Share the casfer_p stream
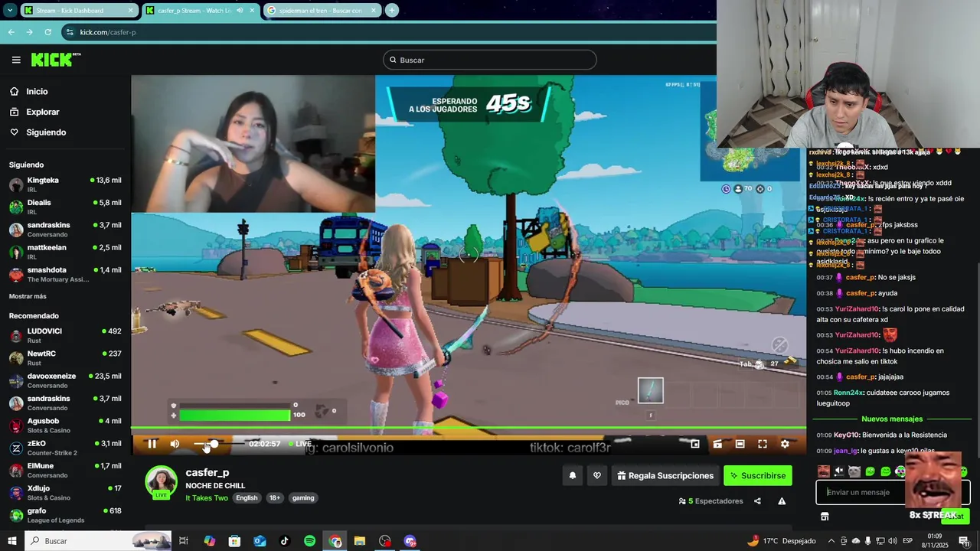 (757, 501)
